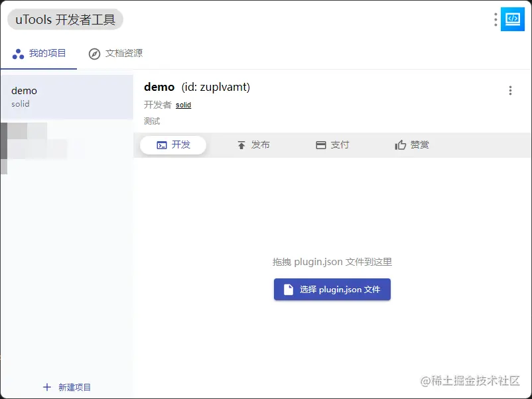Select the 发布 tab
The image size is (532, 399).
click(x=253, y=145)
